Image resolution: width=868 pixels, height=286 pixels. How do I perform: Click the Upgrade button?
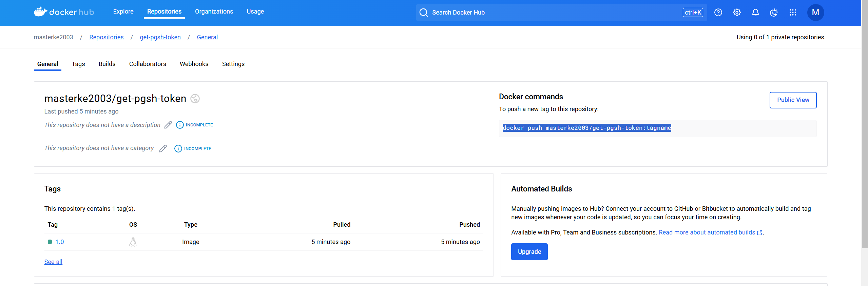529,252
